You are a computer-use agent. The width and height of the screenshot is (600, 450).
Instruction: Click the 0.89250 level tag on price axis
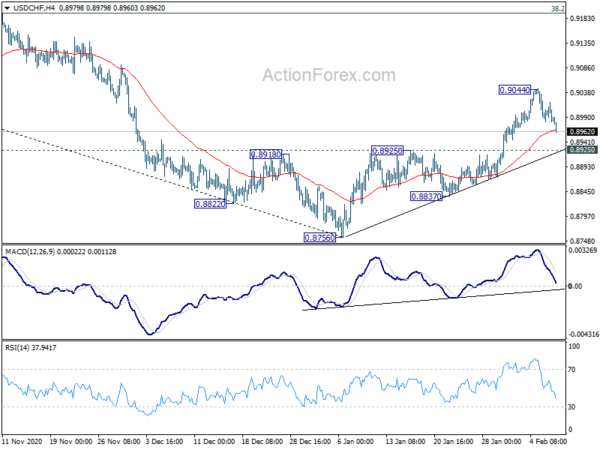(582, 150)
